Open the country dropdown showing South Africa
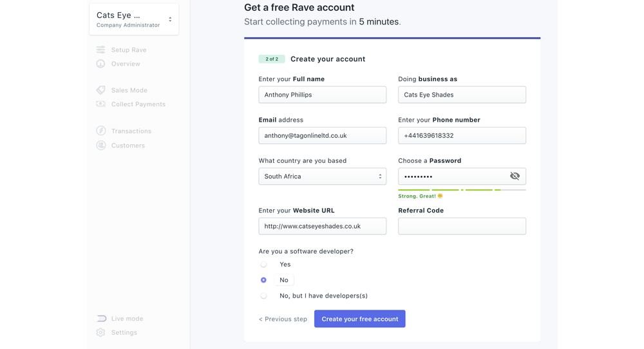Screen dimensions: 644x349 [x=322, y=176]
